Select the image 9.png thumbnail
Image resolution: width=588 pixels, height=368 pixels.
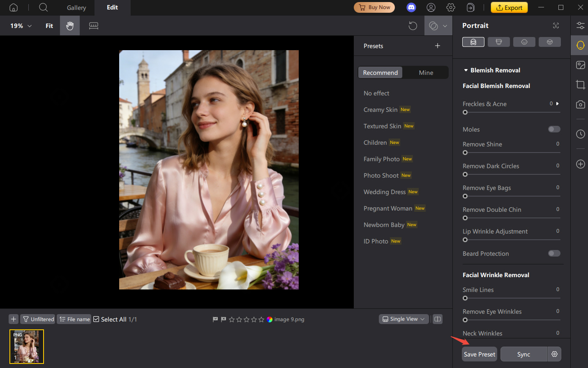pos(26,346)
